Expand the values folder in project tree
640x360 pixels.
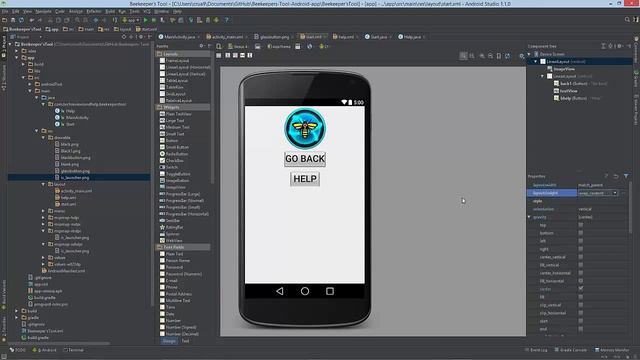point(43,257)
